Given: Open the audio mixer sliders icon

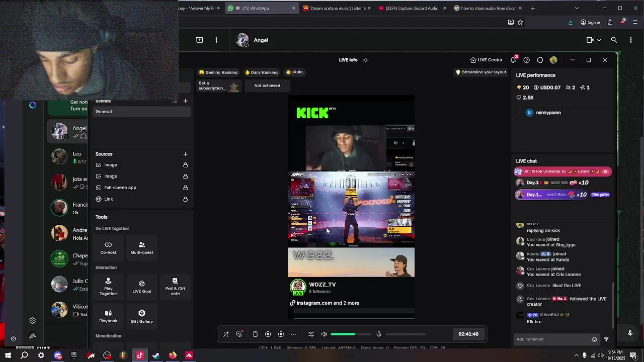Looking at the screenshot, I should pyautogui.click(x=311, y=334).
